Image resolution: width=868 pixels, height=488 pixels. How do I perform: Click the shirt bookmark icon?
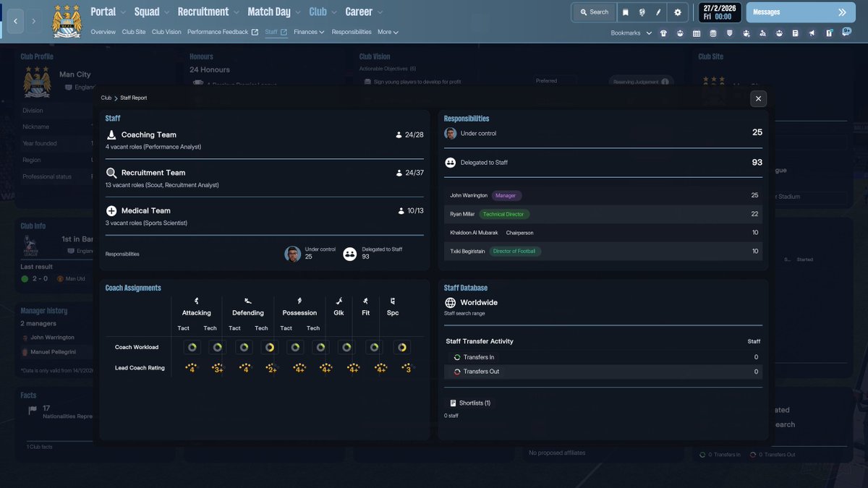pyautogui.click(x=663, y=33)
